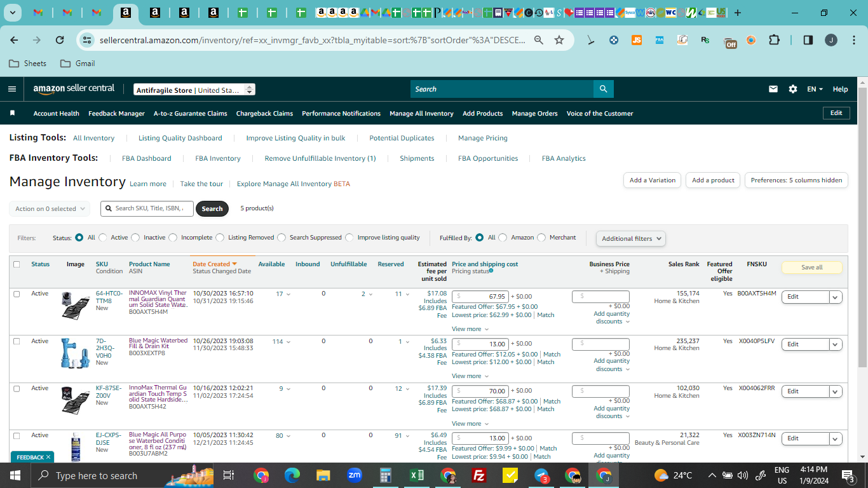
Task: Open the Chrome extensions puzzle icon
Action: pos(774,40)
